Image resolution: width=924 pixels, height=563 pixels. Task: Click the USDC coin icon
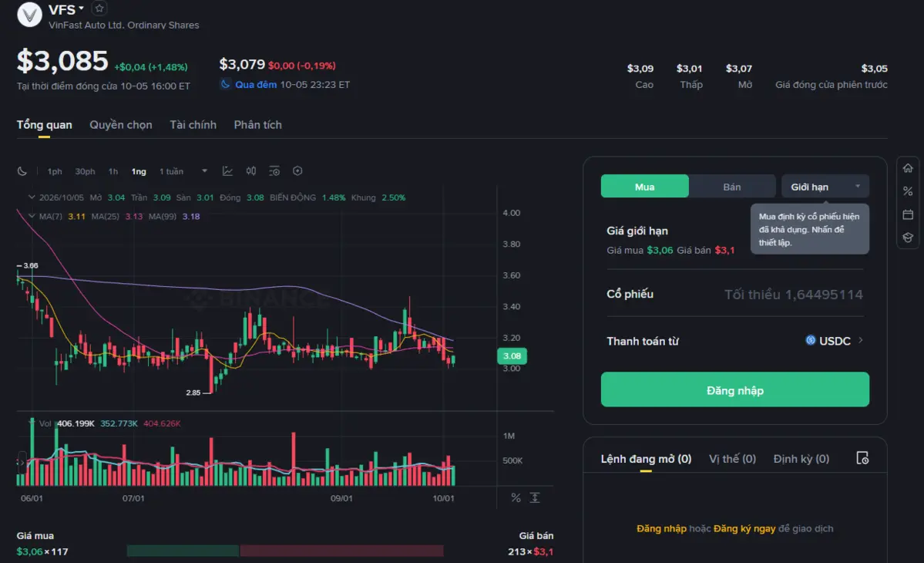coord(810,340)
